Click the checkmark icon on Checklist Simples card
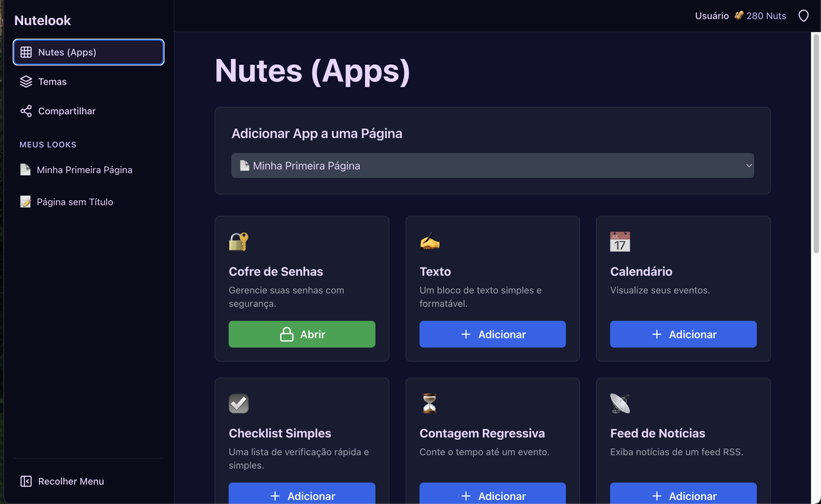 (239, 403)
